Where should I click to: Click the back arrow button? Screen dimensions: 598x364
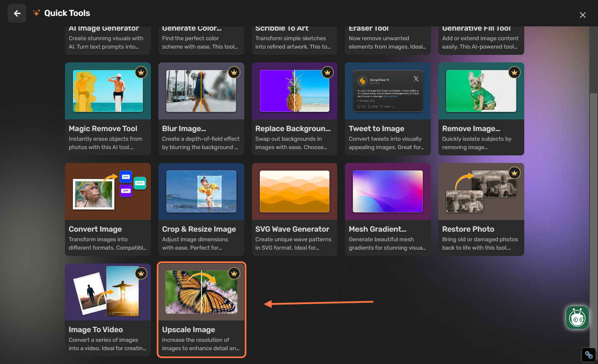17,13
